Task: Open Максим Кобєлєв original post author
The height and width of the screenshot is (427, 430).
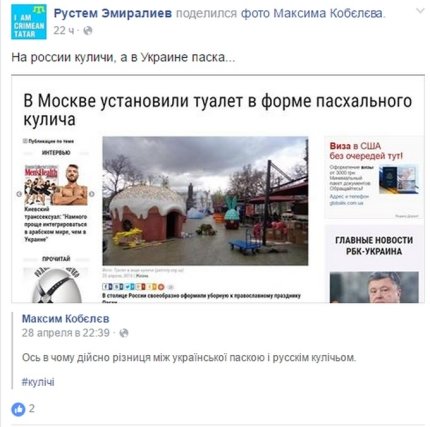Action: click(x=65, y=319)
